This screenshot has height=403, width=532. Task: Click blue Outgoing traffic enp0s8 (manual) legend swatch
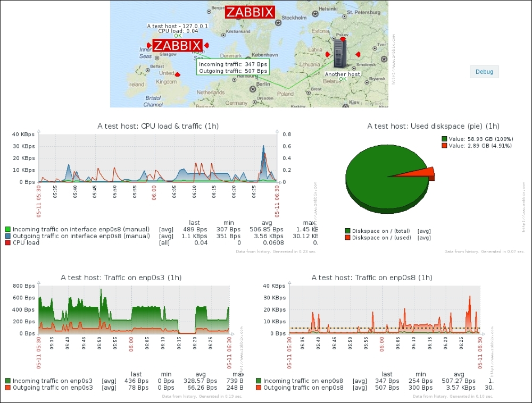coord(7,236)
